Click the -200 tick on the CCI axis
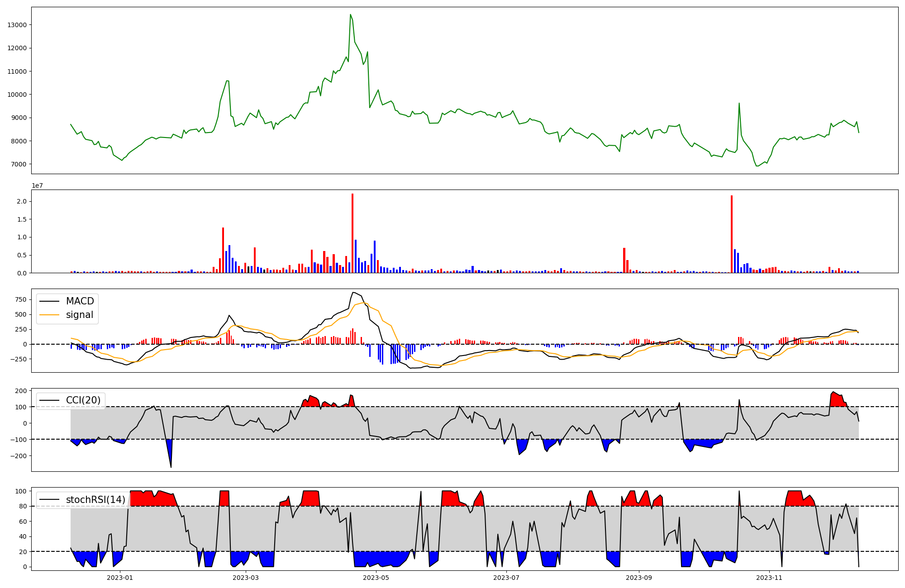Image resolution: width=905 pixels, height=588 pixels. 18,456
